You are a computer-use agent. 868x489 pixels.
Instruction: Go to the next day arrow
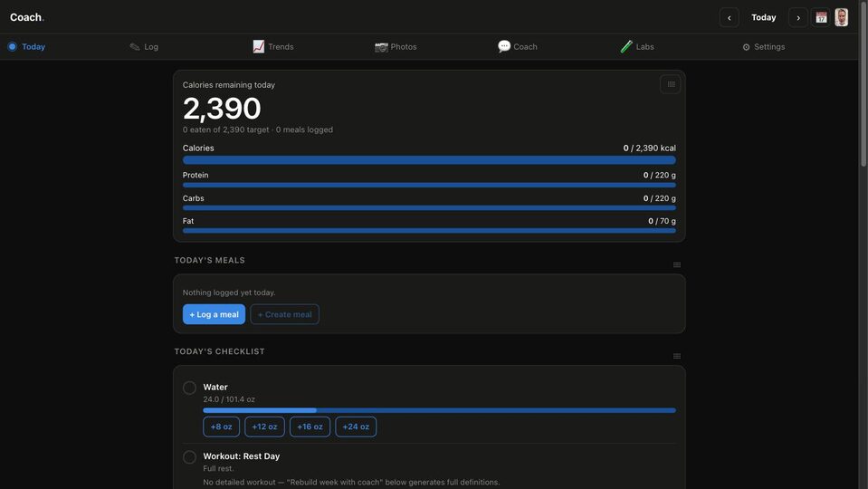pyautogui.click(x=797, y=18)
